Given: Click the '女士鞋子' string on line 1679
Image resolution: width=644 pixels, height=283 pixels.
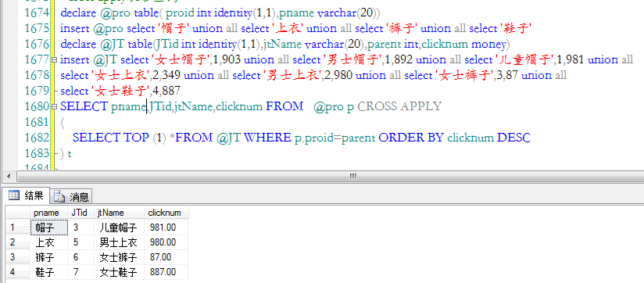Looking at the screenshot, I should (x=120, y=91).
